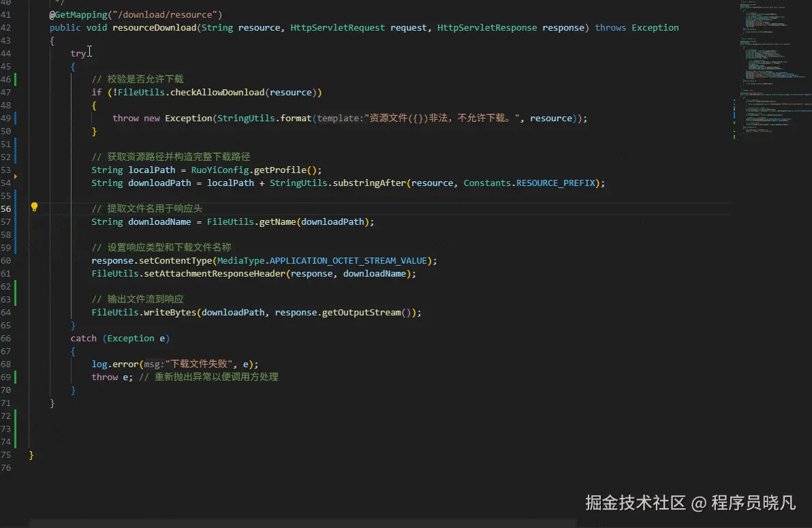Click the comment 获取资源路径并构造完整下载路径

171,157
